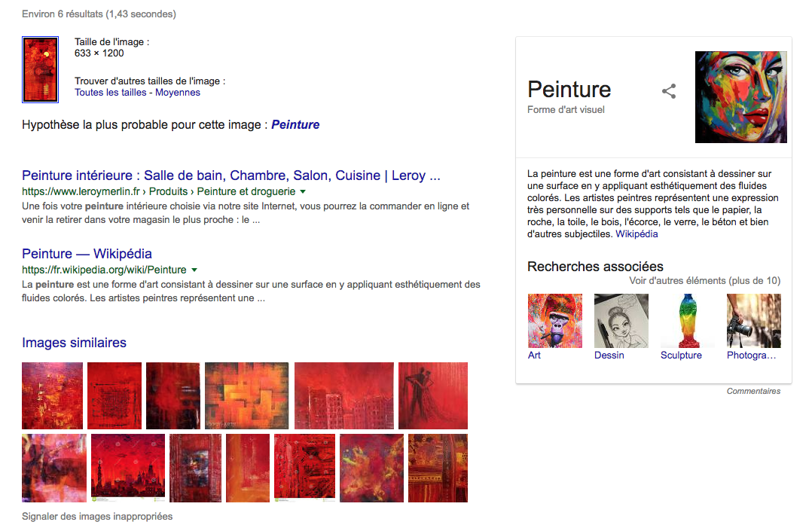Open the colorful face painting thumbnail
The height and width of the screenshot is (528, 812).
(x=740, y=97)
